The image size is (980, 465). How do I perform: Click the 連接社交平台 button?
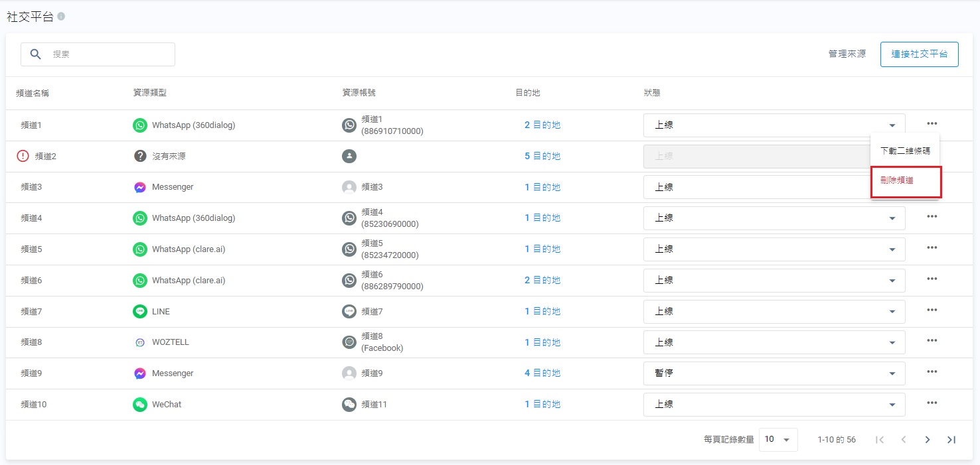[x=919, y=54]
